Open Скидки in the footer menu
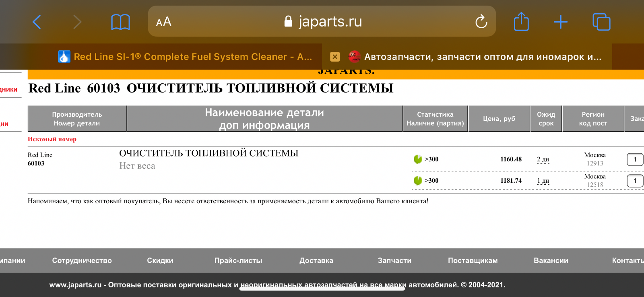 (160, 260)
